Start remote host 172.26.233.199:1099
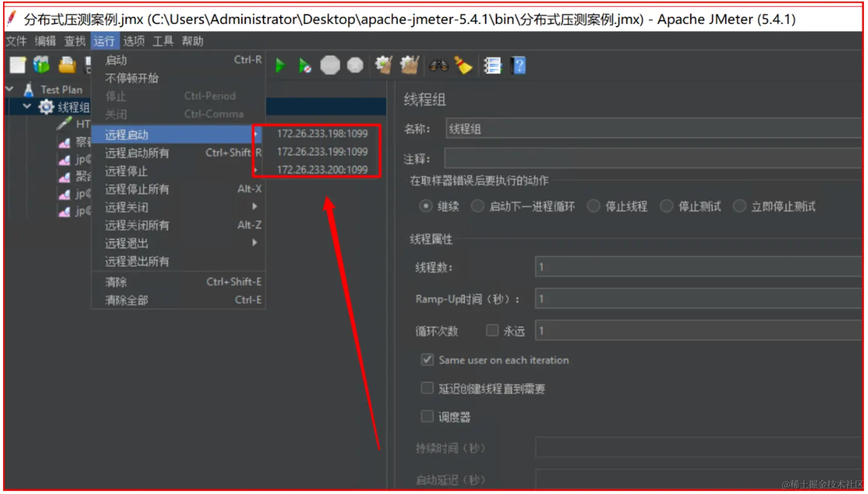The height and width of the screenshot is (494, 868). (x=322, y=152)
